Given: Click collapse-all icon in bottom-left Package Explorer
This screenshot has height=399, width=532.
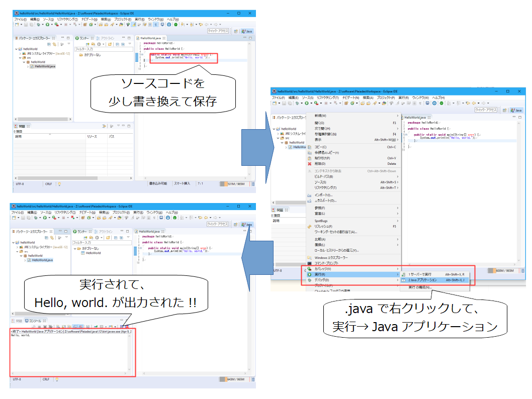Looking at the screenshot, I should point(46,238).
